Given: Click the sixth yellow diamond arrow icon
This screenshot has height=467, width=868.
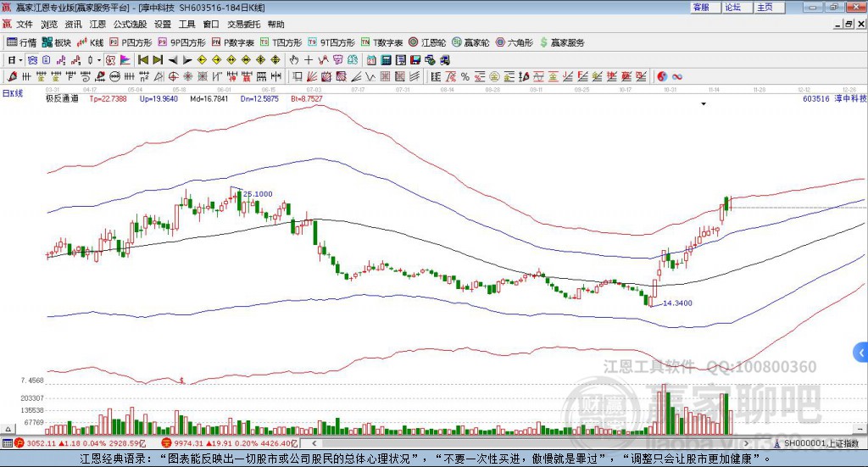Looking at the screenshot, I should 275,60.
